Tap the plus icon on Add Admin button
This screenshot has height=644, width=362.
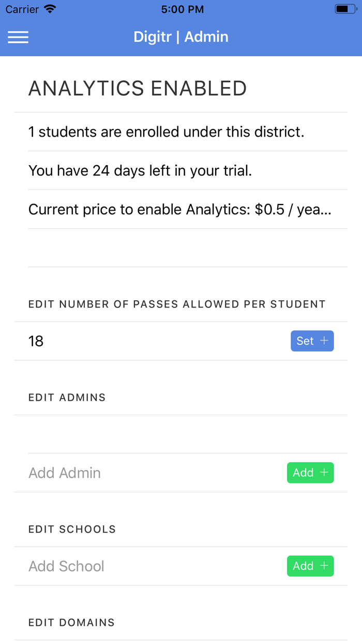coord(324,473)
